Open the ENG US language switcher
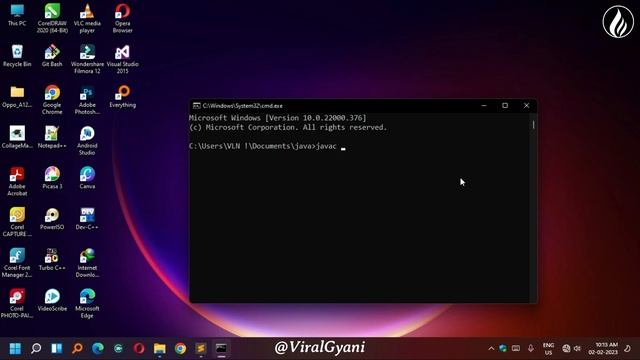Screen dimensions: 640x360 (x=549, y=349)
